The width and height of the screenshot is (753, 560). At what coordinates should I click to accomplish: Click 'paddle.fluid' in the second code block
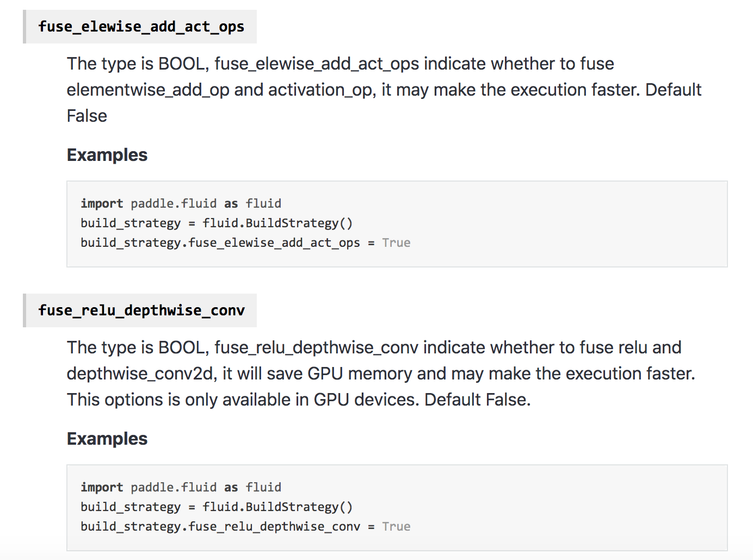coord(173,487)
